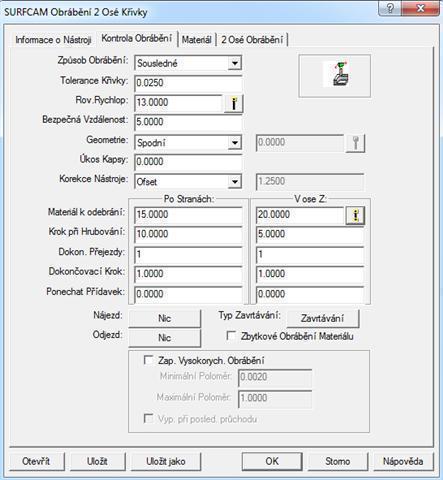Click Materiál k odebrání V ose Z field
443x480 pixels.
300,215
